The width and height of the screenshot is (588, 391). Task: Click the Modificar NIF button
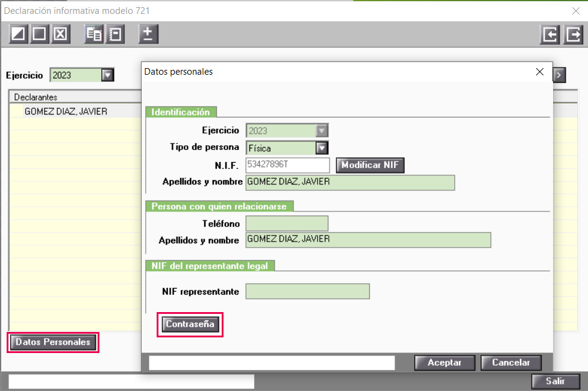[370, 165]
